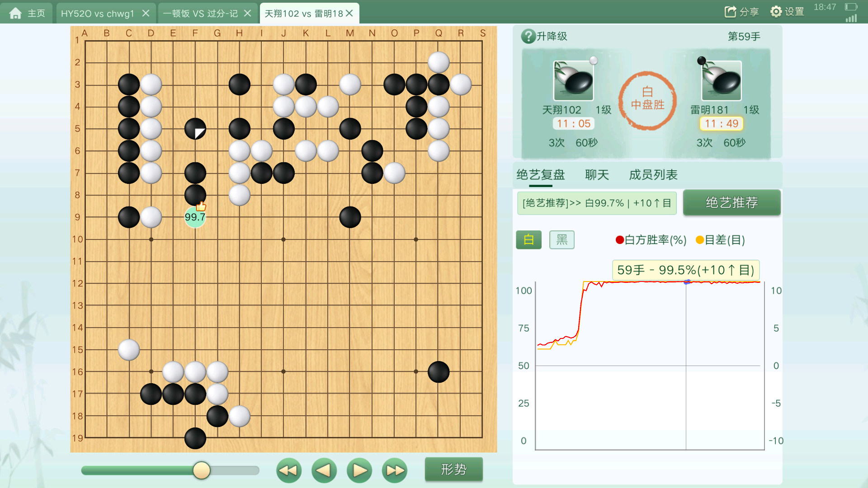Click 天翔102 player avatar

point(573,80)
